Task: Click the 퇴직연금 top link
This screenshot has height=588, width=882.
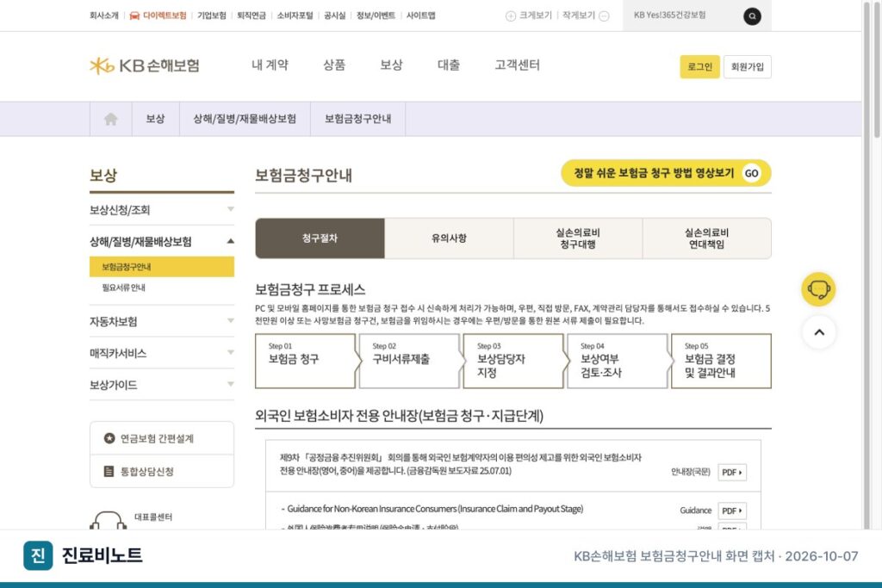Action: (x=252, y=15)
